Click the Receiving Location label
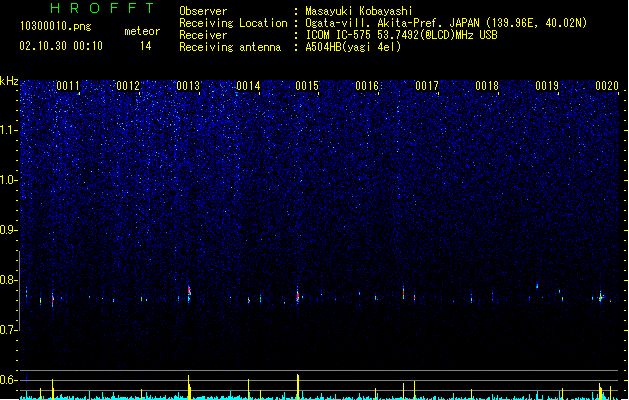Image resolution: width=629 pixels, height=400 pixels. click(x=233, y=23)
